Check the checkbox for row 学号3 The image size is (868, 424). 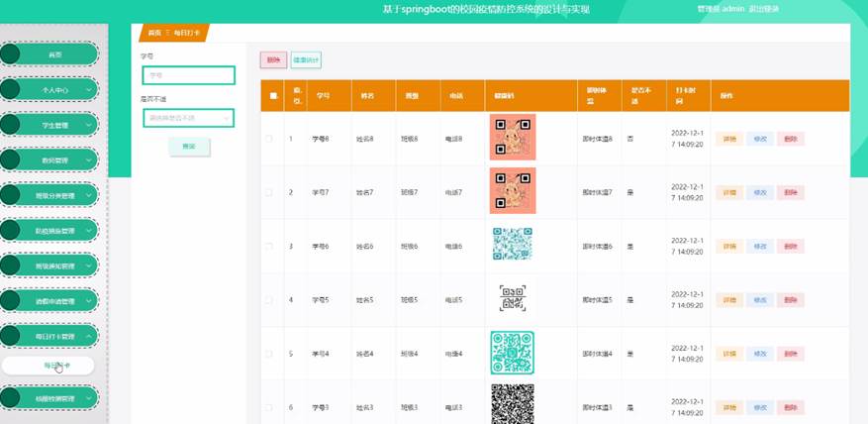tap(269, 407)
